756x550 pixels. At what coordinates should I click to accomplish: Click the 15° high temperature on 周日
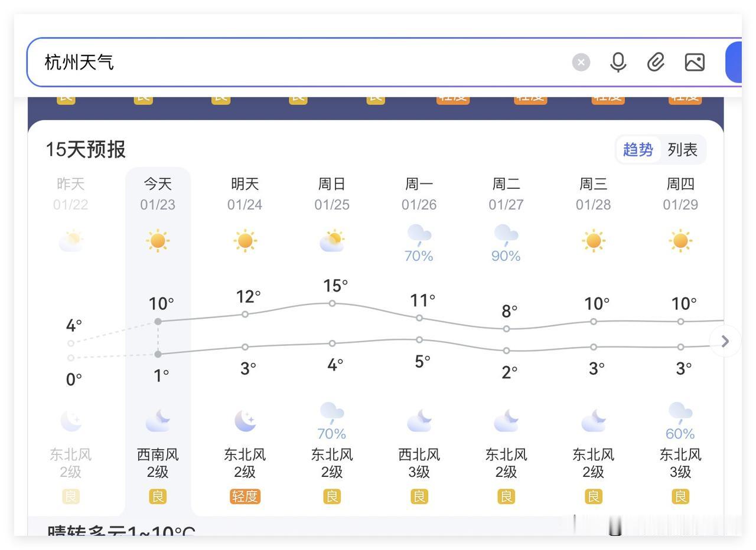(x=335, y=286)
